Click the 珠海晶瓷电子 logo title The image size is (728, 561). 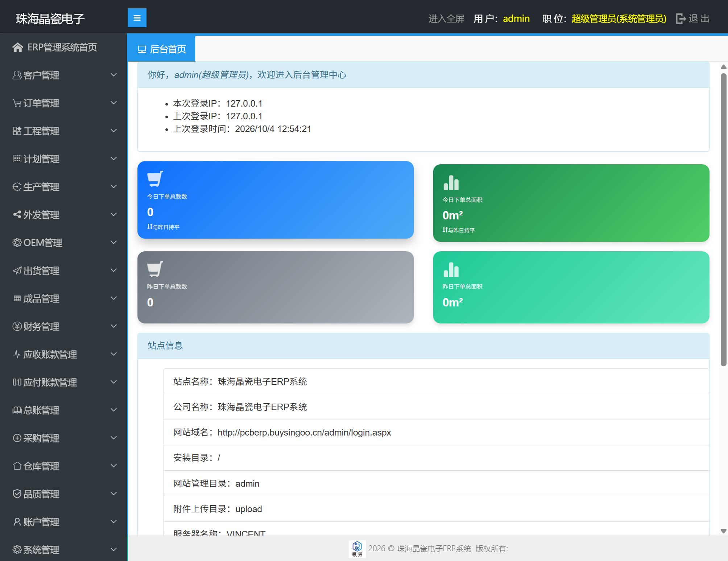pyautogui.click(x=50, y=18)
